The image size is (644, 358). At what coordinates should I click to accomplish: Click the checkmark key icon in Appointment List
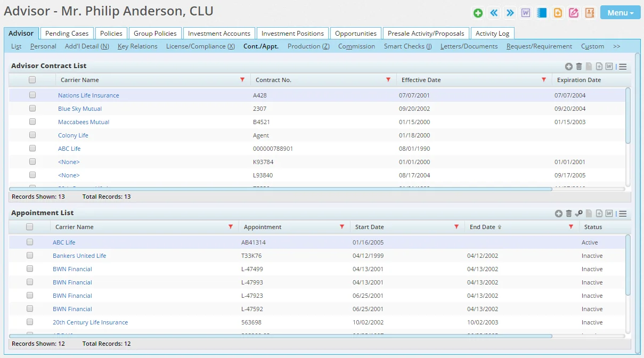pyautogui.click(x=578, y=214)
